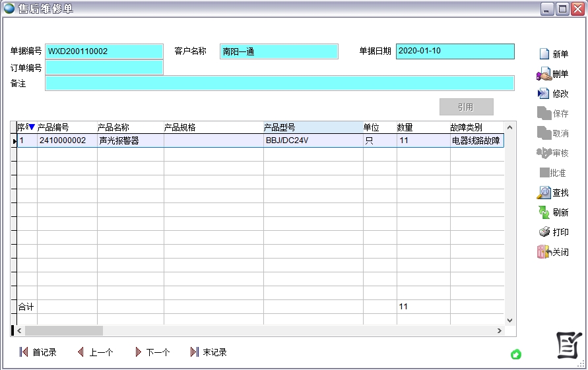Navigate to 上一个 (previous record)
This screenshot has width=588, height=370.
(81, 352)
